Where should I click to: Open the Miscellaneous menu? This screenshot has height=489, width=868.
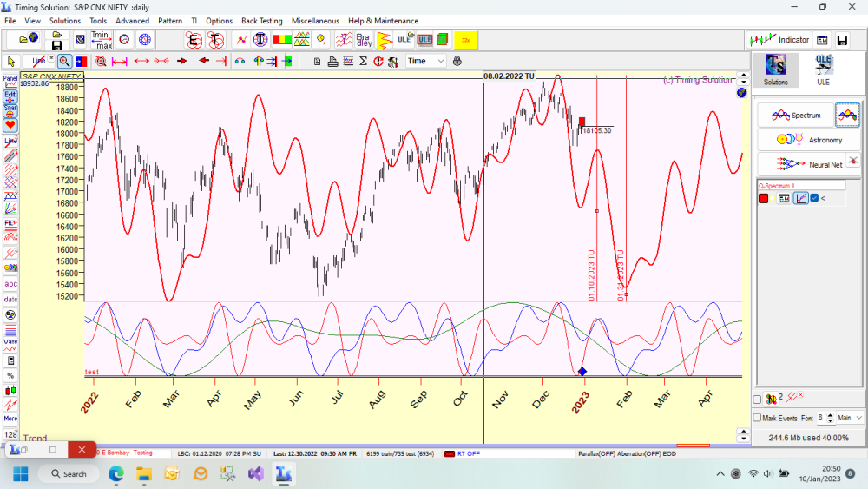(315, 21)
